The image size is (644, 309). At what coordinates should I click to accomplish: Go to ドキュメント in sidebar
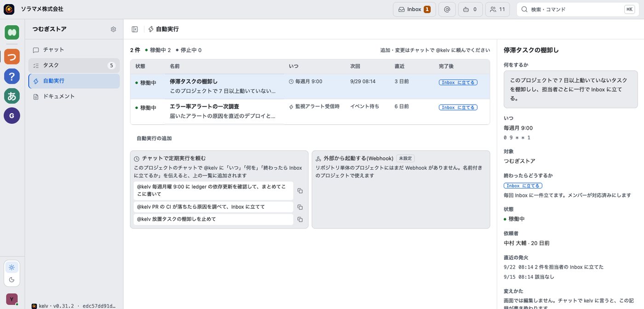(74, 97)
